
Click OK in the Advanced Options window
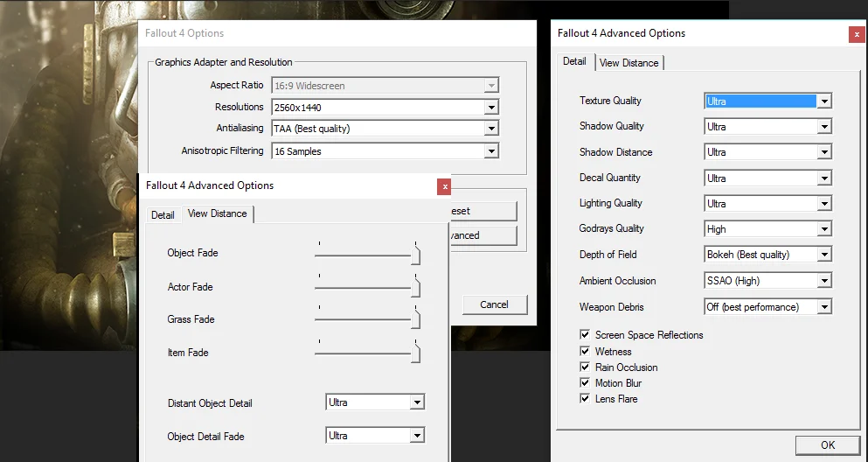click(x=828, y=445)
